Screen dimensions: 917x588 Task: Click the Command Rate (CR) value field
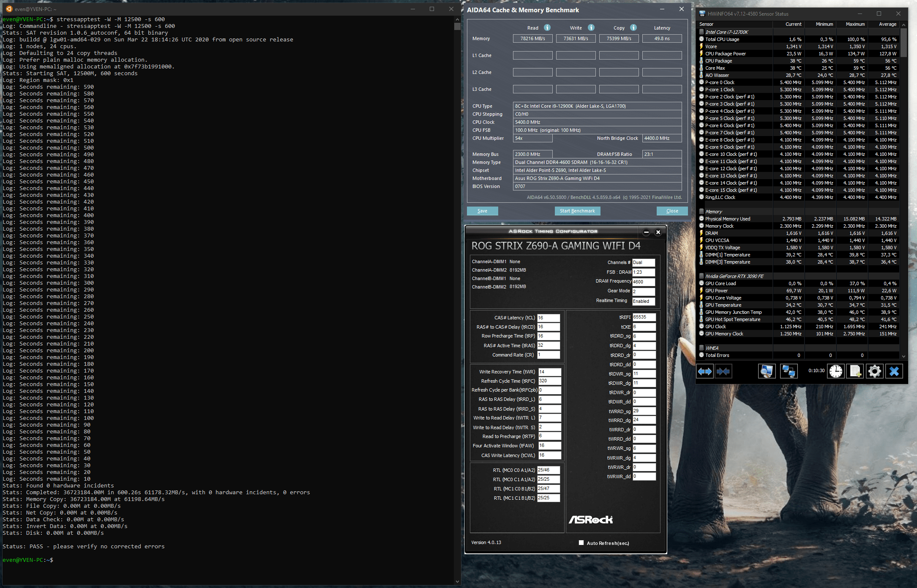point(549,355)
